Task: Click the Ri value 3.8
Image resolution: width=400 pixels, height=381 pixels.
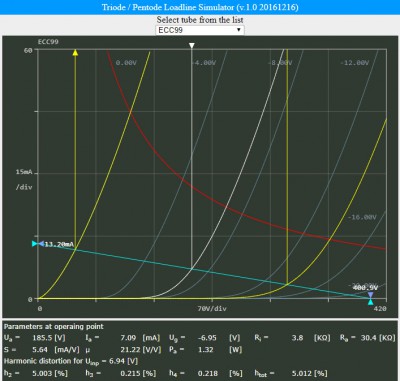Action: pos(297,338)
